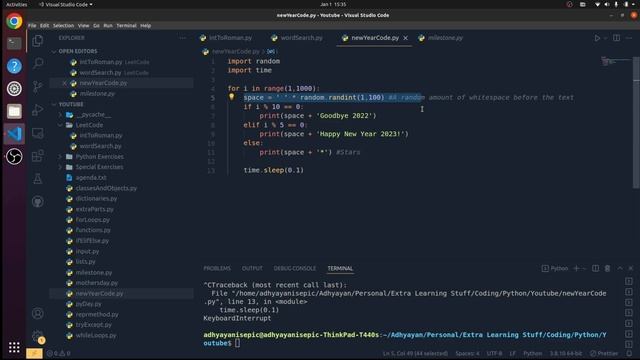The width and height of the screenshot is (640, 360).
Task: Open the notifications bell in status bar
Action: (x=629, y=353)
